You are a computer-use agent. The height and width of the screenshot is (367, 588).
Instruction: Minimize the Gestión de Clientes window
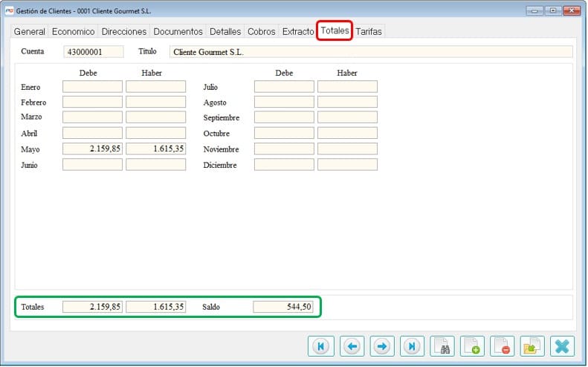[534, 10]
